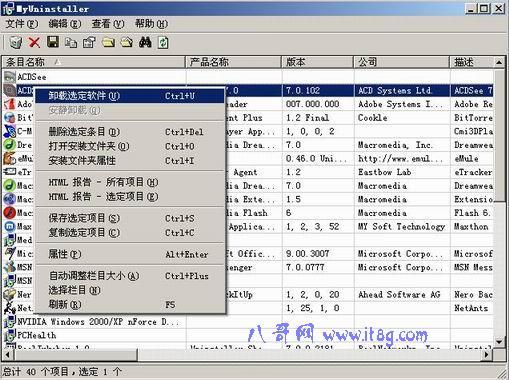This screenshot has height=380, width=509.
Task: Click the Microsoft Office row icon
Action: coord(10,254)
